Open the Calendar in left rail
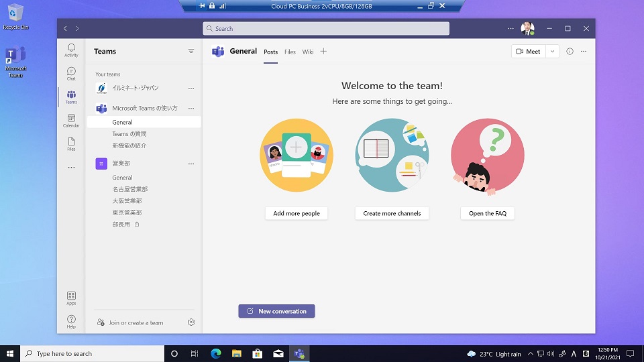This screenshot has width=644, height=362. 71,121
